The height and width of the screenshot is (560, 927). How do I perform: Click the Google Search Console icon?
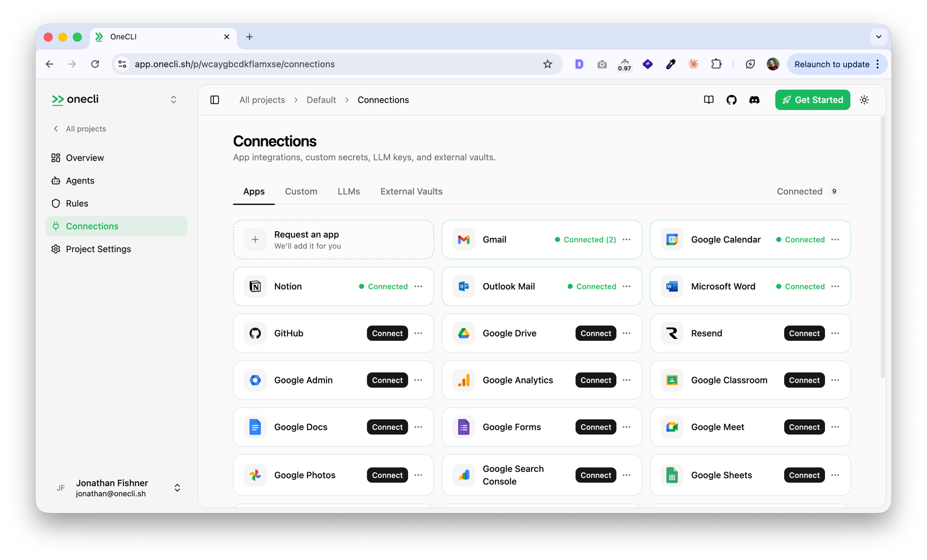[463, 475]
